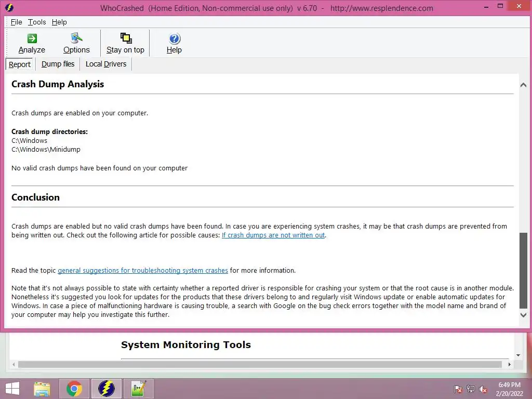Toggle the Stay on top icon

[126, 38]
